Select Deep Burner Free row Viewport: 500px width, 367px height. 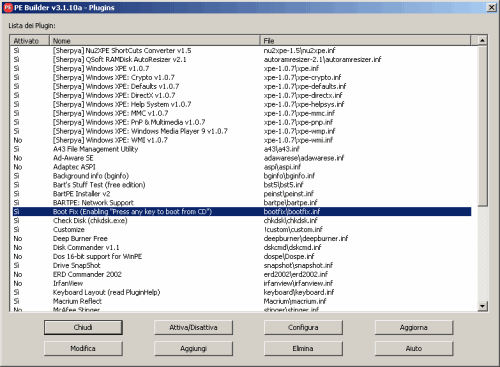[242, 239]
